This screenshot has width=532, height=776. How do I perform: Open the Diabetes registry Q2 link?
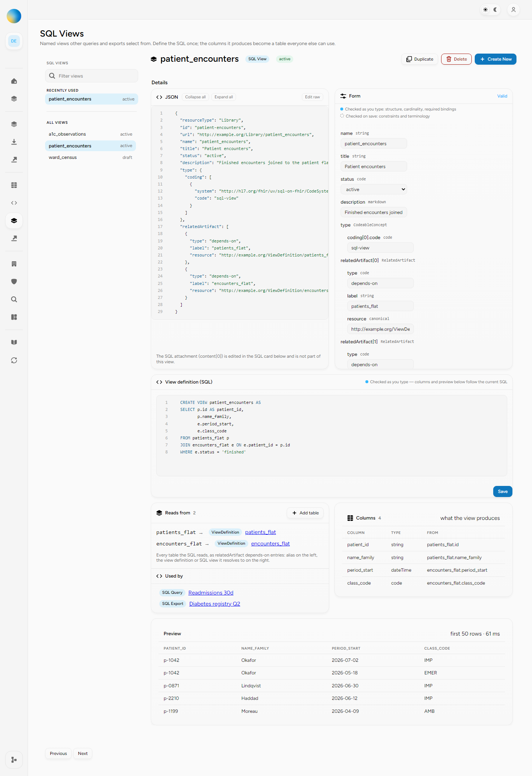[x=215, y=604]
